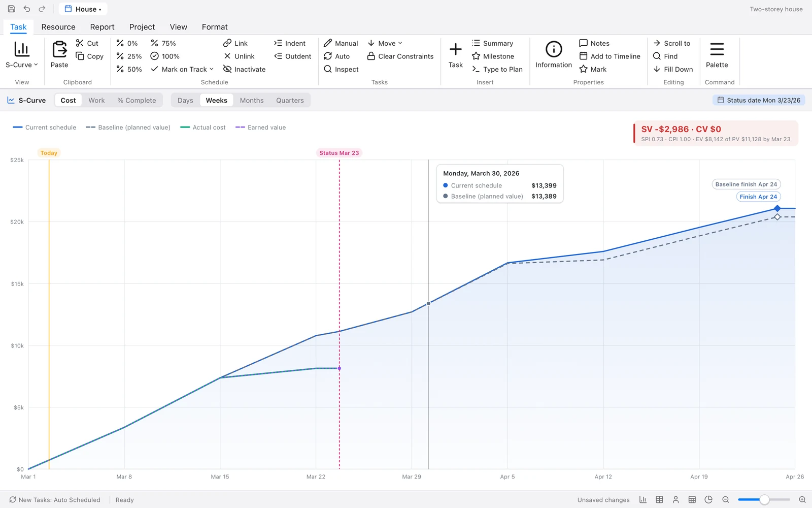812x508 pixels.
Task: Click the save icon in title bar
Action: click(11, 9)
